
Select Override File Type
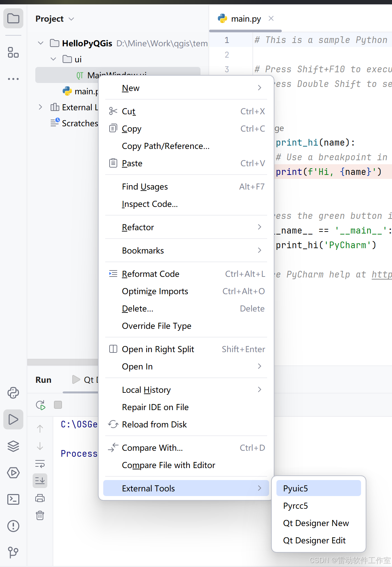coord(186,326)
